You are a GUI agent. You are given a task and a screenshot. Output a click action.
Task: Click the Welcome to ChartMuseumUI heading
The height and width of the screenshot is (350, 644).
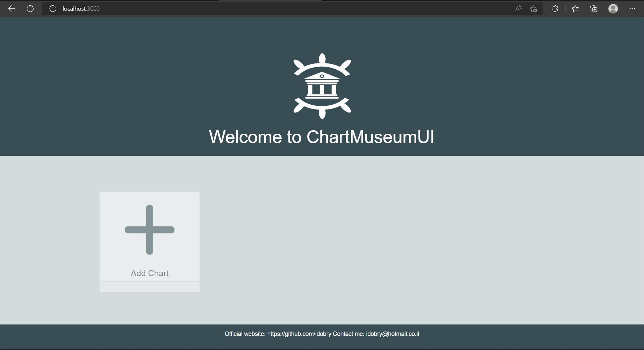(x=322, y=137)
